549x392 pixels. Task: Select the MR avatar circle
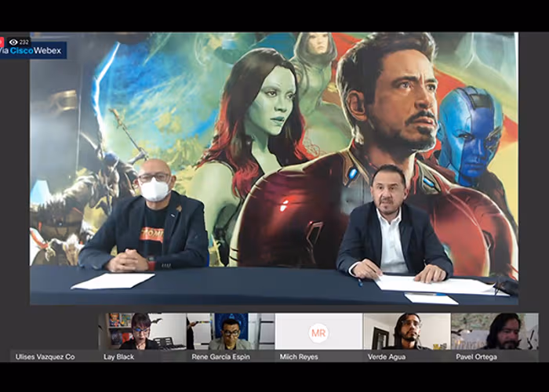tap(318, 333)
